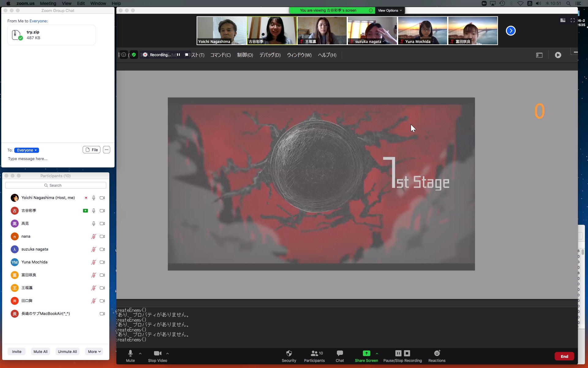Click the red End meeting button
Viewport: 588px width, 368px height.
pyautogui.click(x=564, y=356)
